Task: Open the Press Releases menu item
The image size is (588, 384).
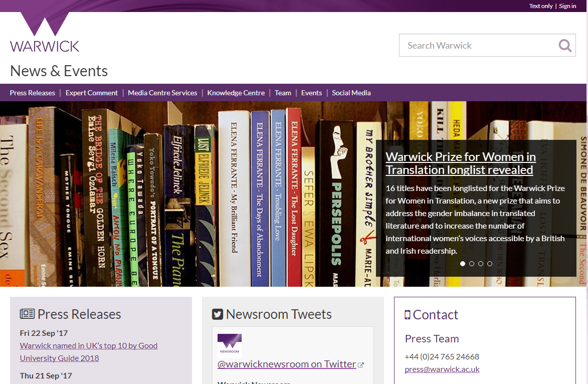Action: click(33, 93)
